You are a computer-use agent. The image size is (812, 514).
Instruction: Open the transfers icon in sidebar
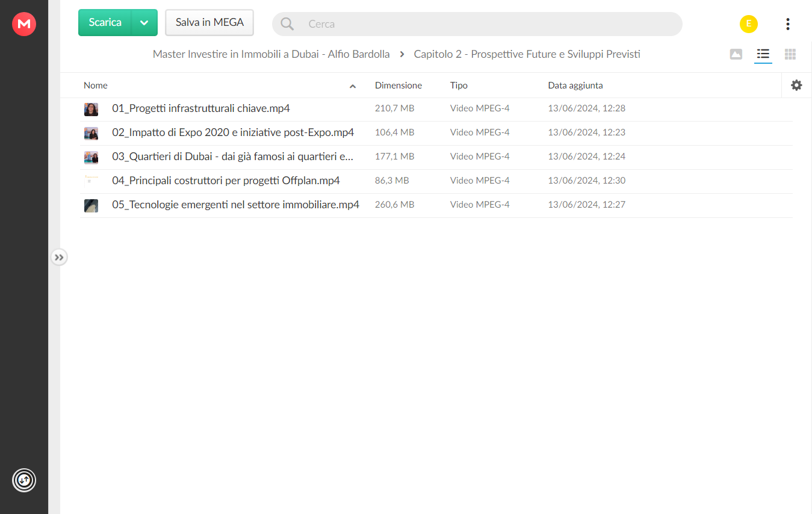[x=24, y=480]
